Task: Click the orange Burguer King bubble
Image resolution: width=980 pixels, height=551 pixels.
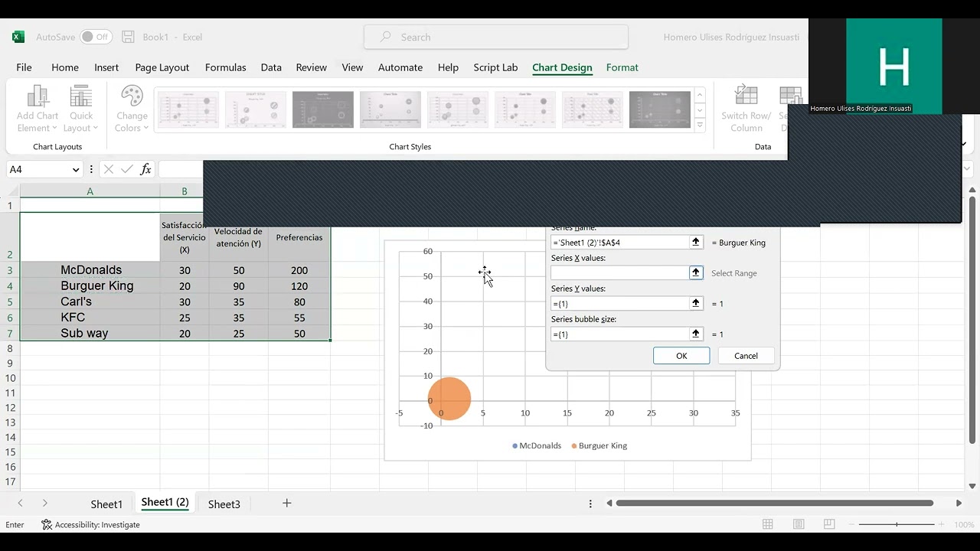Action: pyautogui.click(x=449, y=399)
